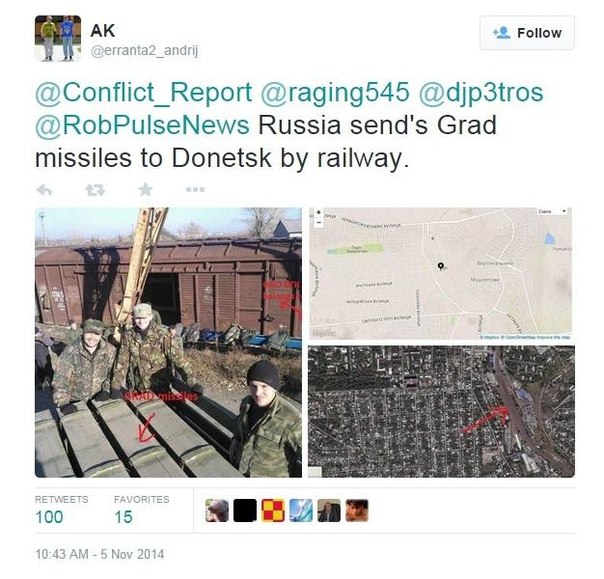Viewport: 604px width, 579px height.
Task: Click the red and yellow checkered avatar
Action: coord(273,510)
